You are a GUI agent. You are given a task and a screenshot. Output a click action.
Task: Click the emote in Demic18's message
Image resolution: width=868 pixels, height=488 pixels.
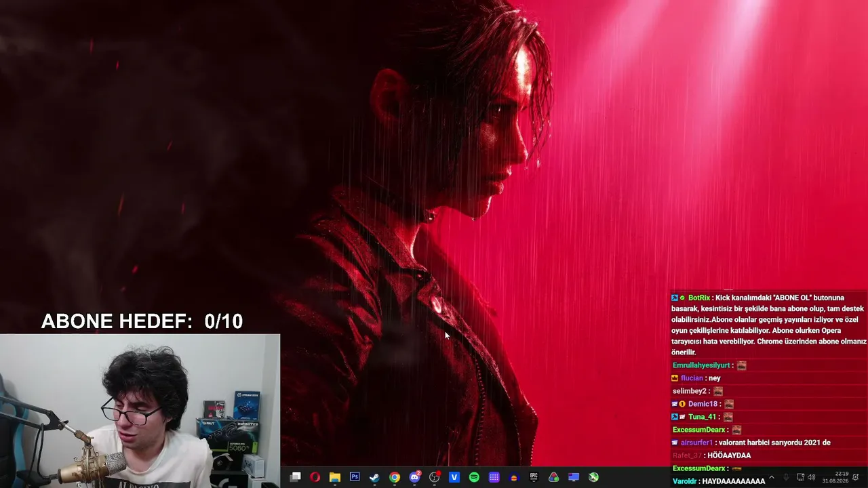(x=728, y=404)
